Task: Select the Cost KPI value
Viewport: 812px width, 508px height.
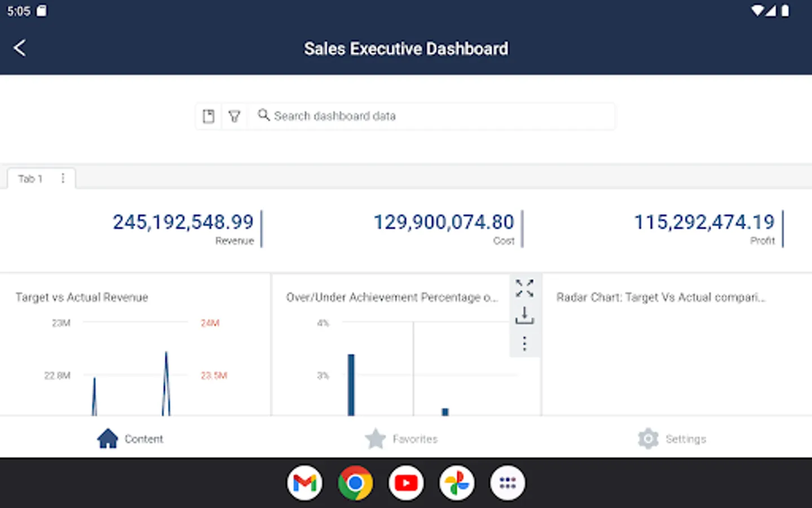Action: pyautogui.click(x=444, y=222)
